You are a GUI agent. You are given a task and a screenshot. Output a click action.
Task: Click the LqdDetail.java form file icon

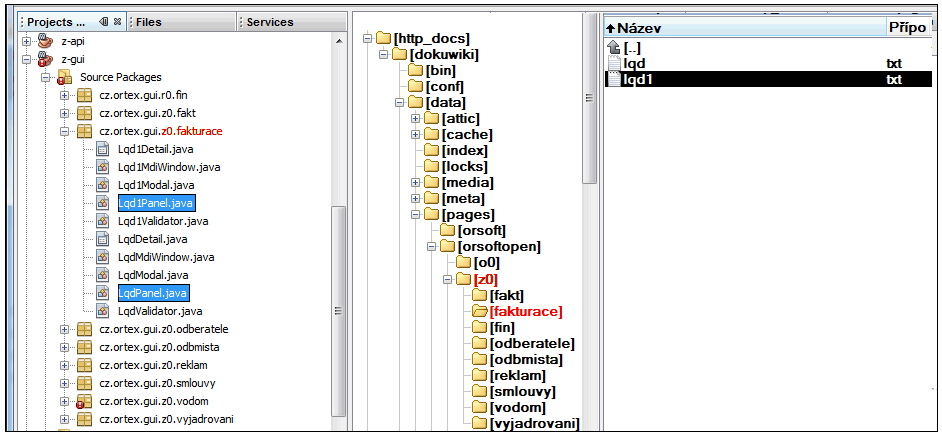click(101, 239)
